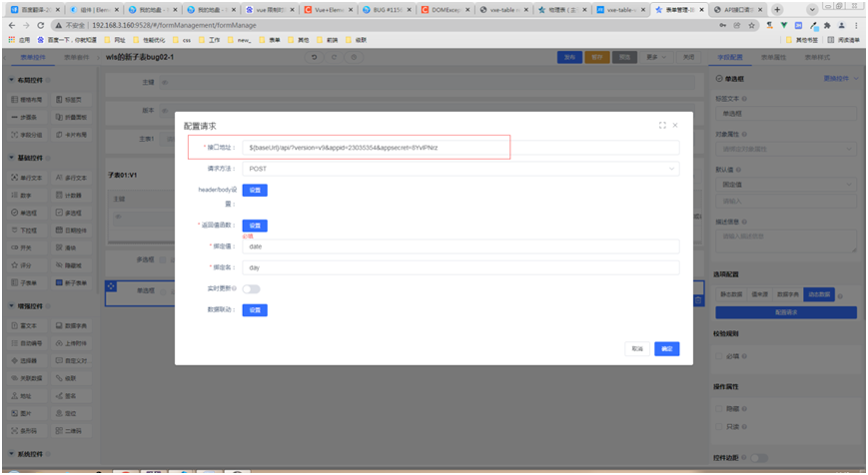Open the Chrome three-dot menu
Image resolution: width=868 pixels, height=475 pixels.
(857, 25)
